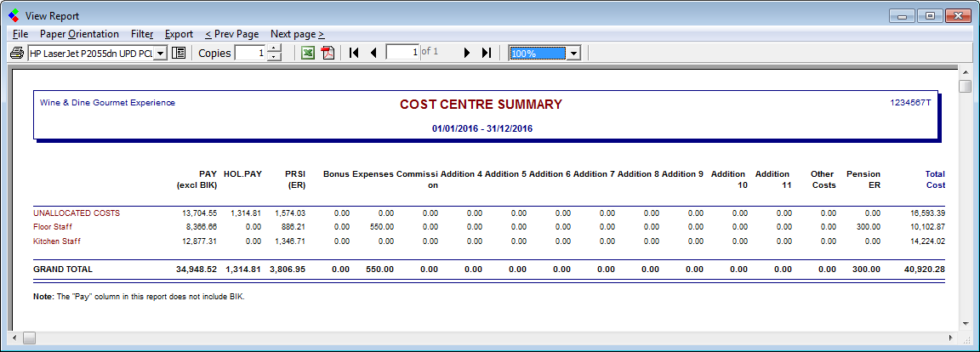Image resolution: width=980 pixels, height=352 pixels.
Task: Open the Export menu
Action: (x=179, y=34)
